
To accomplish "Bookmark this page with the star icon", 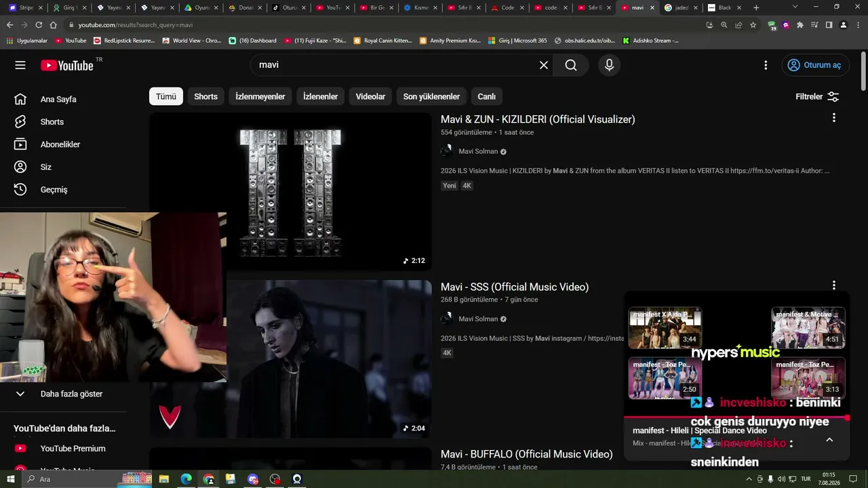I will click(x=753, y=25).
